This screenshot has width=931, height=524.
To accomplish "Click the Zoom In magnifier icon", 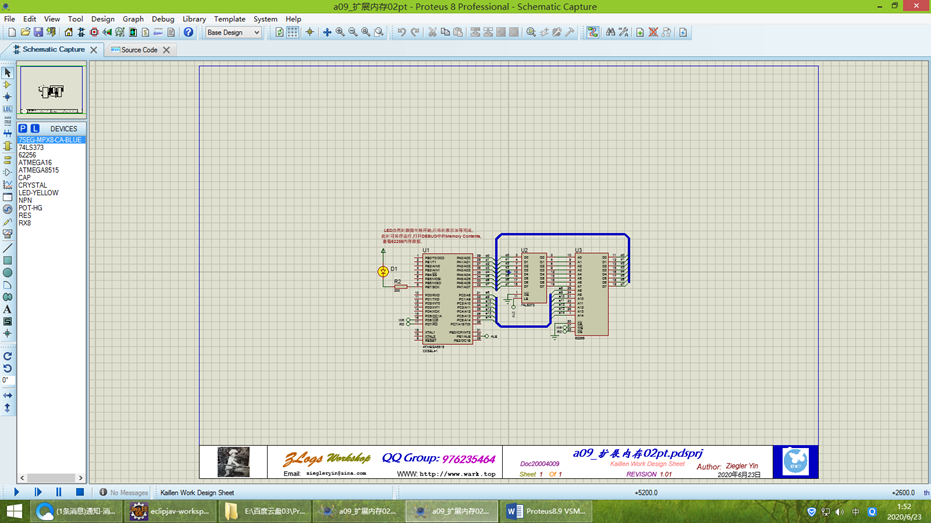I will tap(340, 32).
